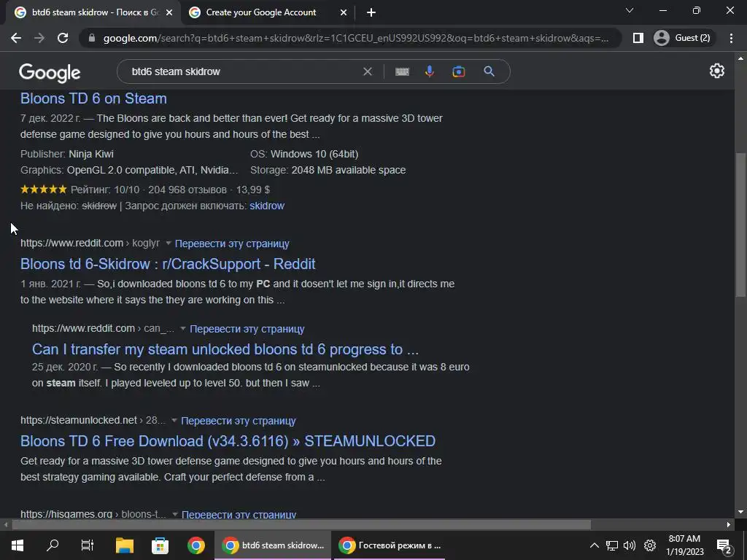Click the horizontal scrollbar thumb
Viewport: 747px width, 560px height.
[x=301, y=525]
